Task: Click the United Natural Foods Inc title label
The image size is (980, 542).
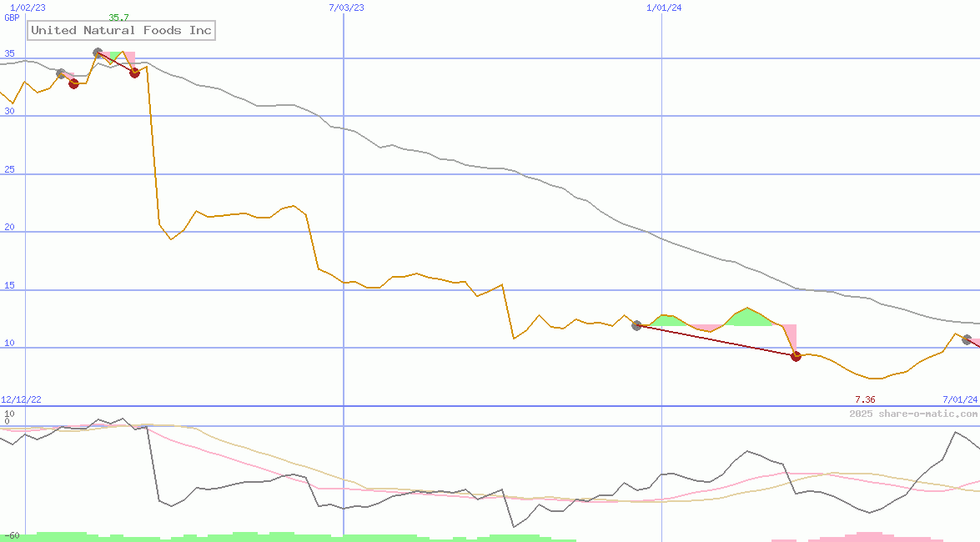Action: coord(122,31)
